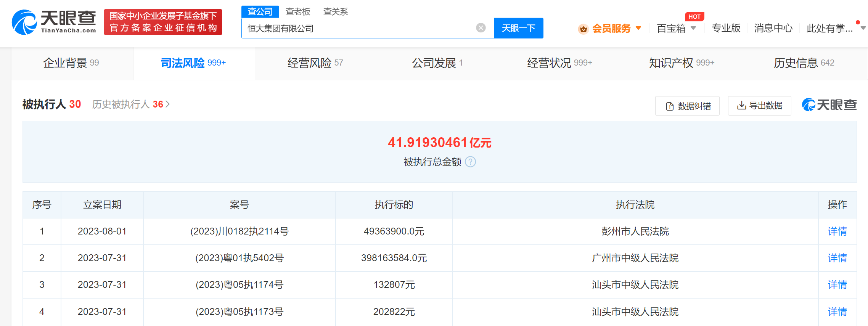The width and height of the screenshot is (868, 326).
Task: Click the 天眼查 watermark logo above the table
Action: point(829,105)
